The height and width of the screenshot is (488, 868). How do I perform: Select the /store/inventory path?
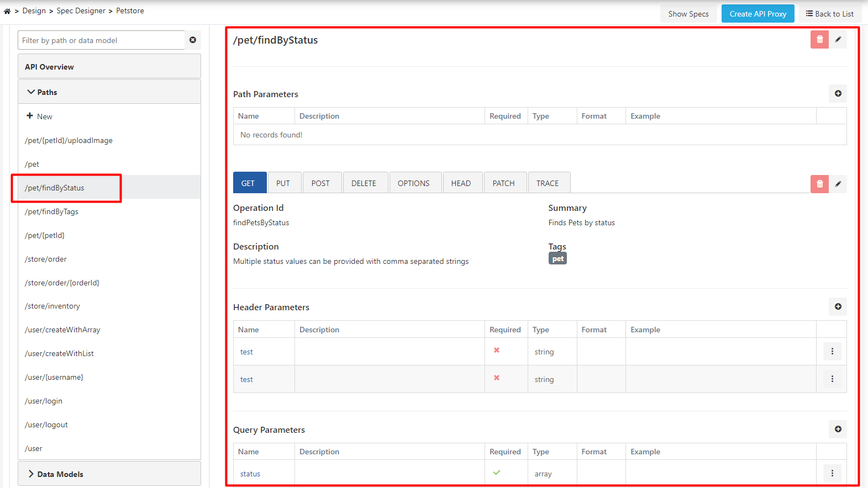pos(52,306)
